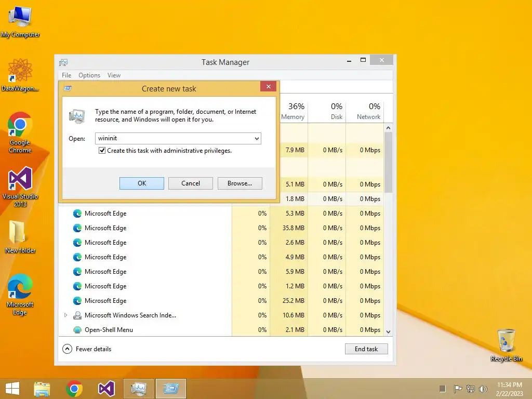Screen dimensions: 532x399
Task: Click the Task Manager title bar icon
Action: (63, 62)
